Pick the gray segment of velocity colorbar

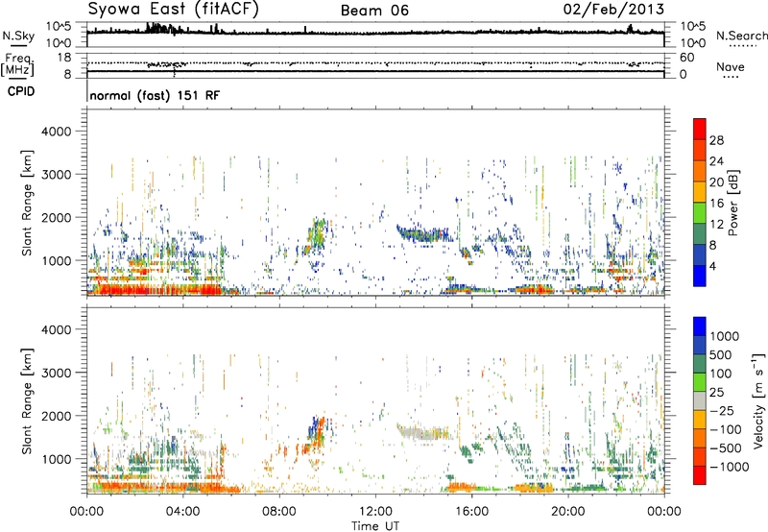[700, 400]
